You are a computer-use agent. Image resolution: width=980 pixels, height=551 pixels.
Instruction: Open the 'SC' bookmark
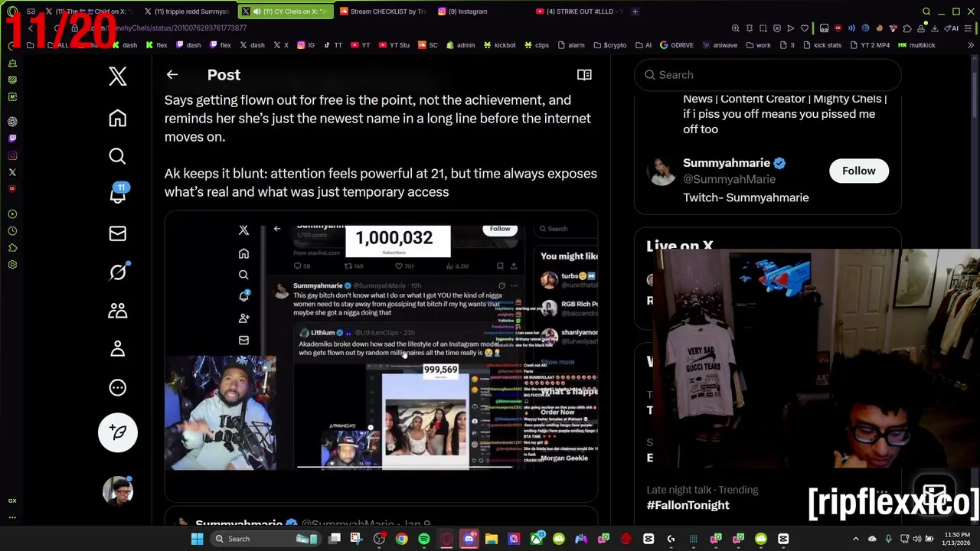tap(427, 45)
